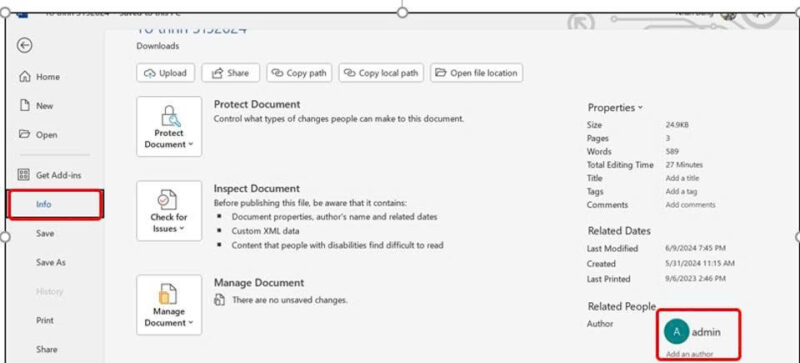Select New in the sidebar
The width and height of the screenshot is (800, 363).
coord(44,106)
